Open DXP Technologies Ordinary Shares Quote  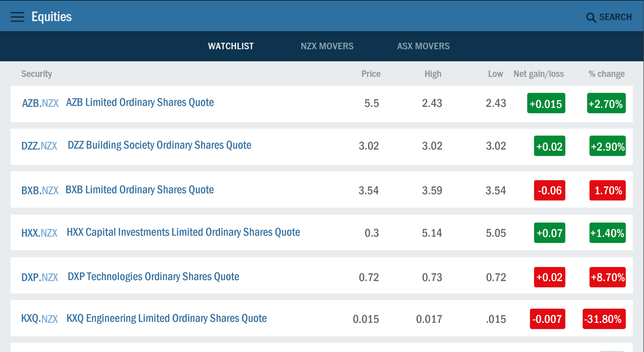(153, 277)
